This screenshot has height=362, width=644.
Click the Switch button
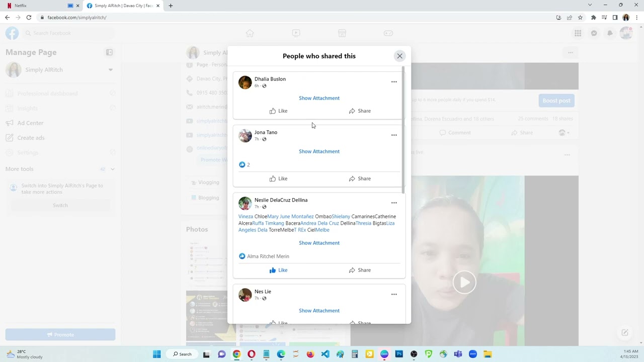60,205
